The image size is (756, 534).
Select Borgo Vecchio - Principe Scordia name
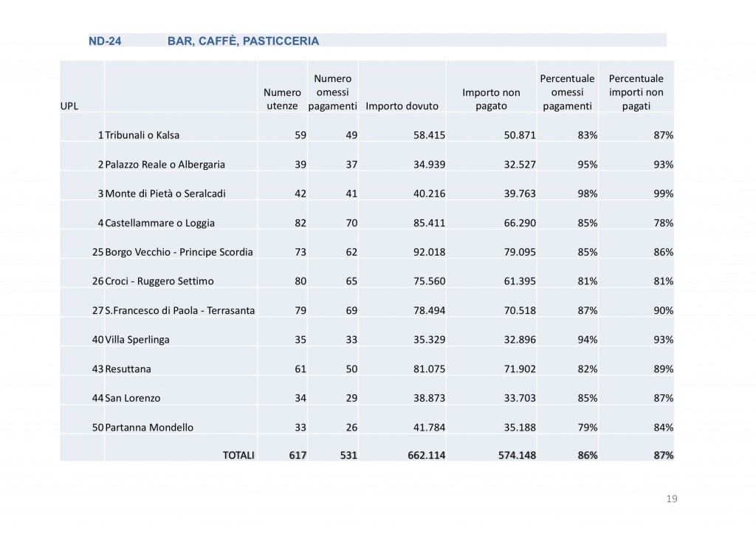point(179,252)
